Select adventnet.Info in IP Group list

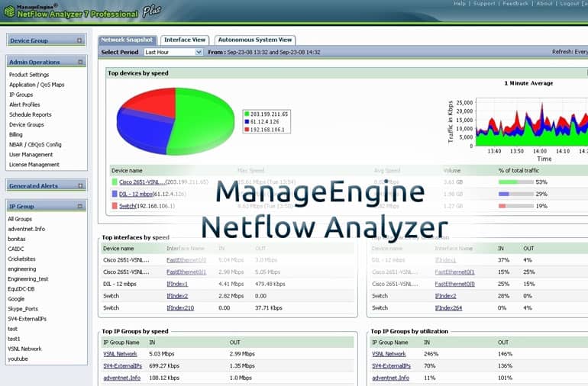[x=26, y=229]
